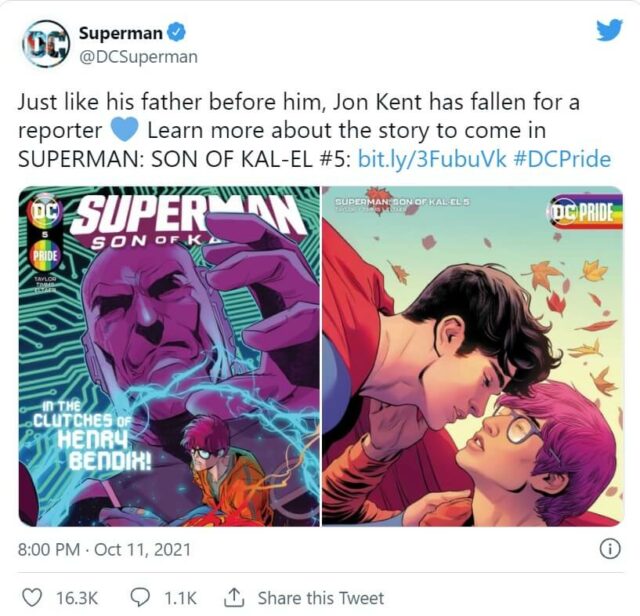
Task: Open the left comic cover image
Action: (x=169, y=356)
